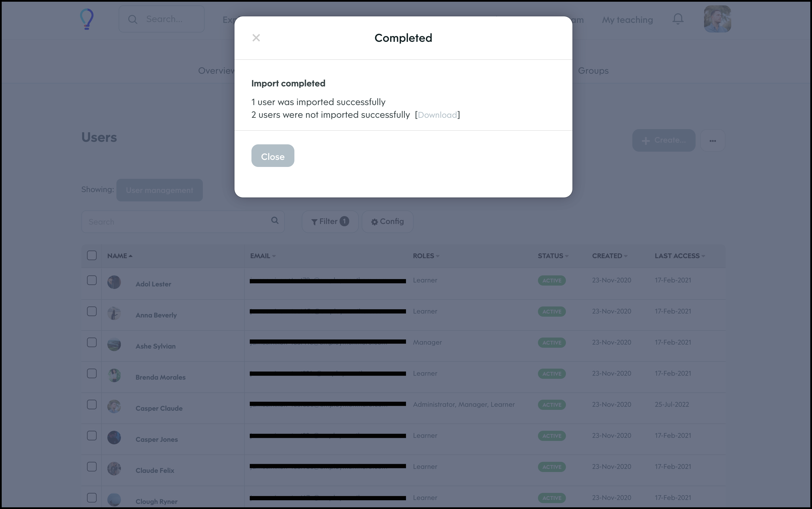Open the notifications bell
Screen dimensions: 812x509
tap(678, 19)
